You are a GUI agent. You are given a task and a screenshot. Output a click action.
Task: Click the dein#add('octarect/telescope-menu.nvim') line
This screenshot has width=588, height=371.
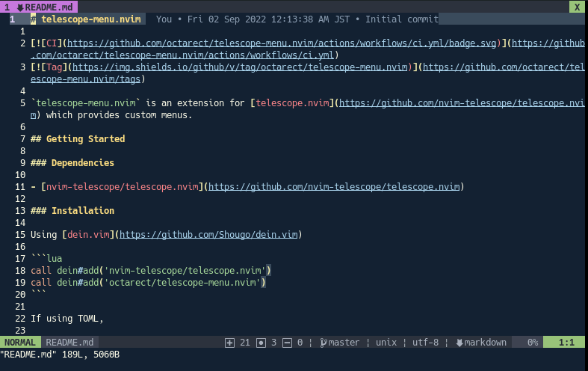[148, 283]
